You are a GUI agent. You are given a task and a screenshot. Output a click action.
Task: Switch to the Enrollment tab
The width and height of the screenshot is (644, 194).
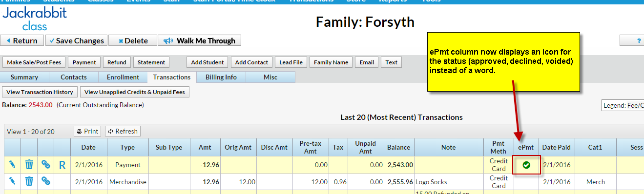click(x=123, y=77)
